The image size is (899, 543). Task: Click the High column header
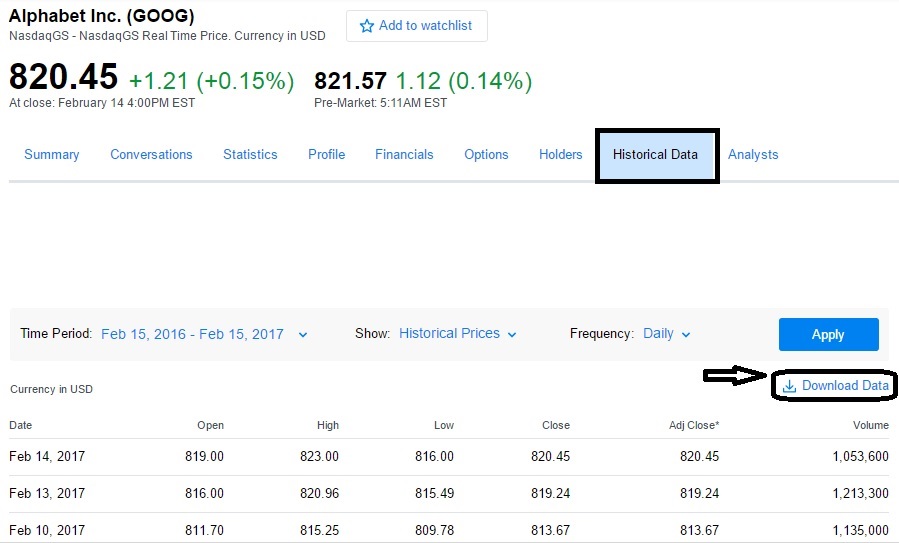328,425
